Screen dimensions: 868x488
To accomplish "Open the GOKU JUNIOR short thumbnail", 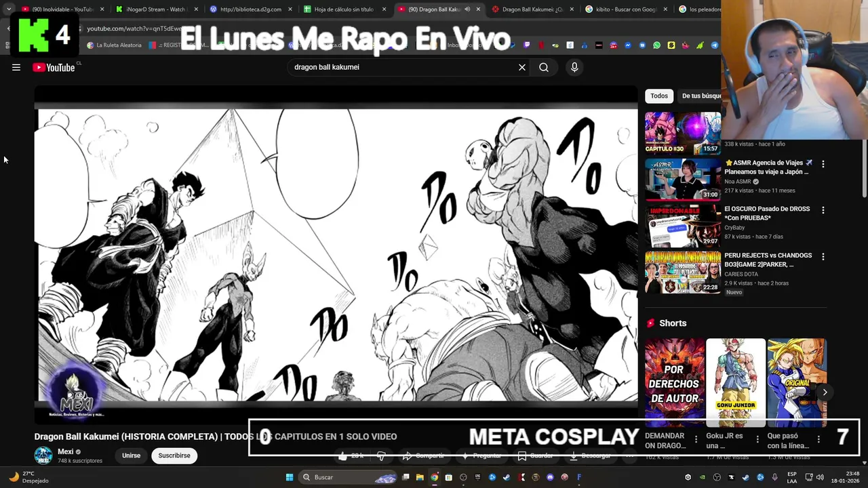I will tap(736, 382).
